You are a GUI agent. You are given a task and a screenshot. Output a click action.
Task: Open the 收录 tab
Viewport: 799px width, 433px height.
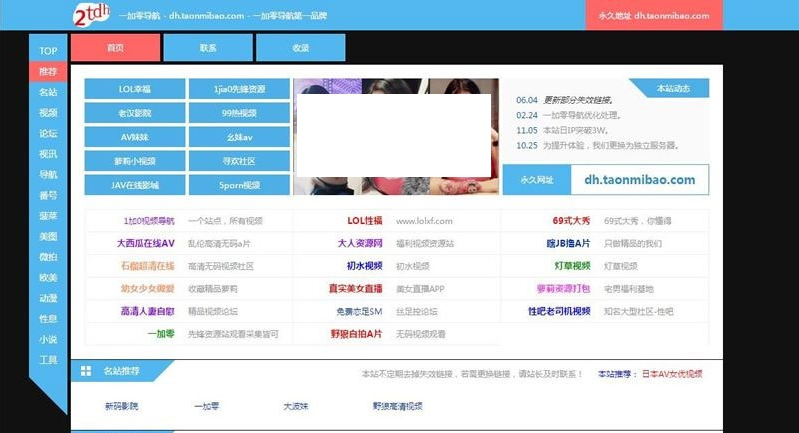point(301,48)
